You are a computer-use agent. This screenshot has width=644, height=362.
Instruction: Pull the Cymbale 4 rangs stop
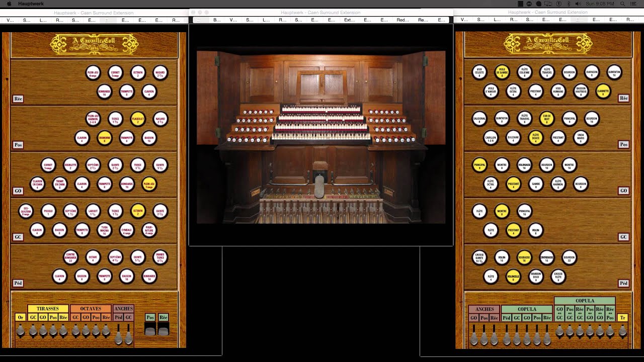point(127,230)
